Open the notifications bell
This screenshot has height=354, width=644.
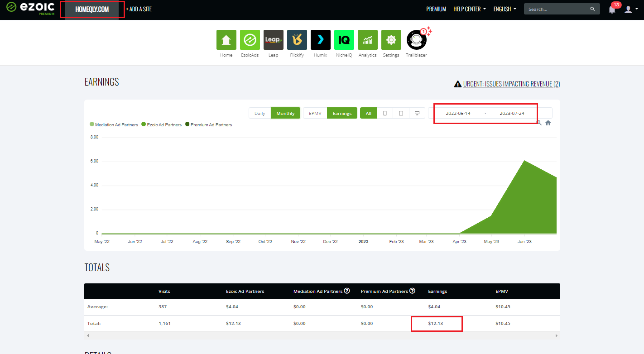click(612, 9)
